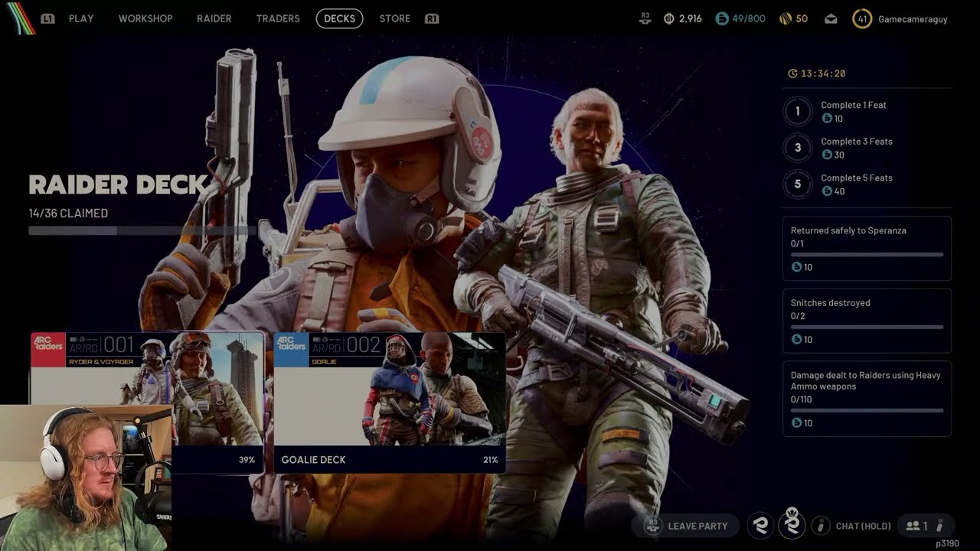
Task: Click the 21% label on Goalie Deck
Action: tap(491, 460)
